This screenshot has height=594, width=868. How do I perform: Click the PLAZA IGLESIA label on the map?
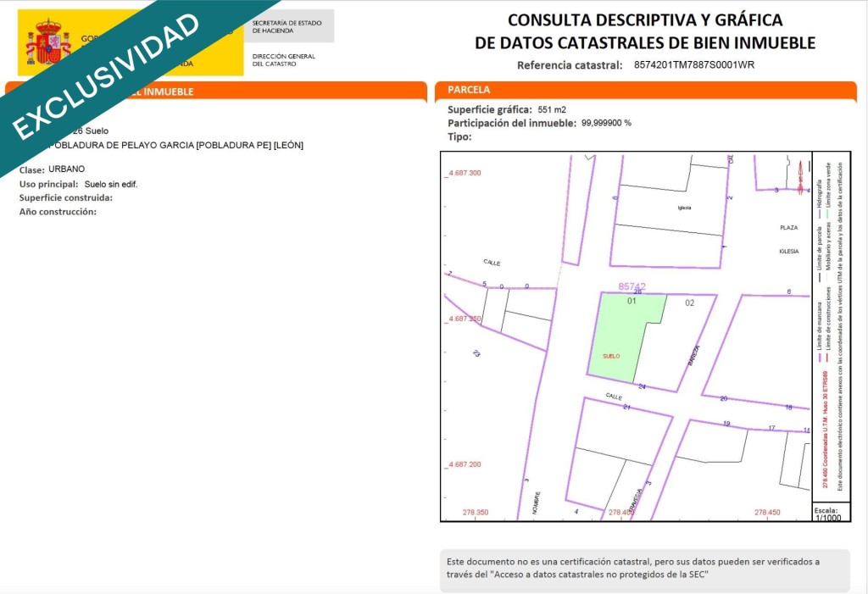click(x=789, y=239)
